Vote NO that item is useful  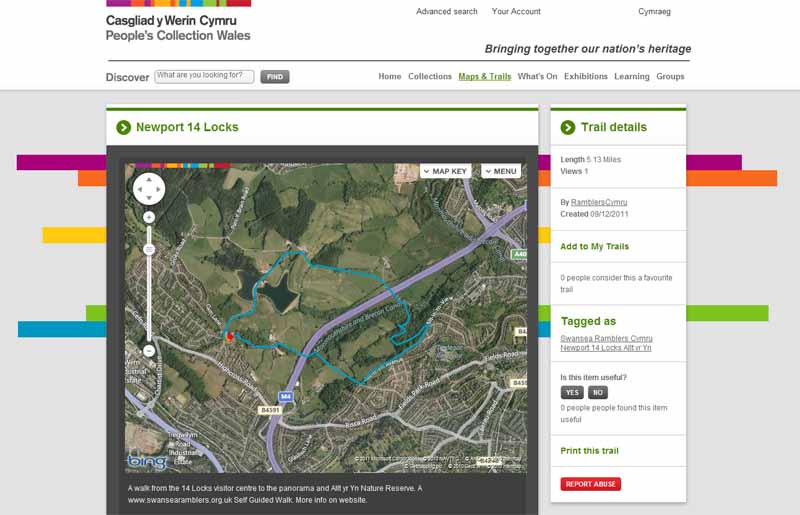pyautogui.click(x=597, y=393)
